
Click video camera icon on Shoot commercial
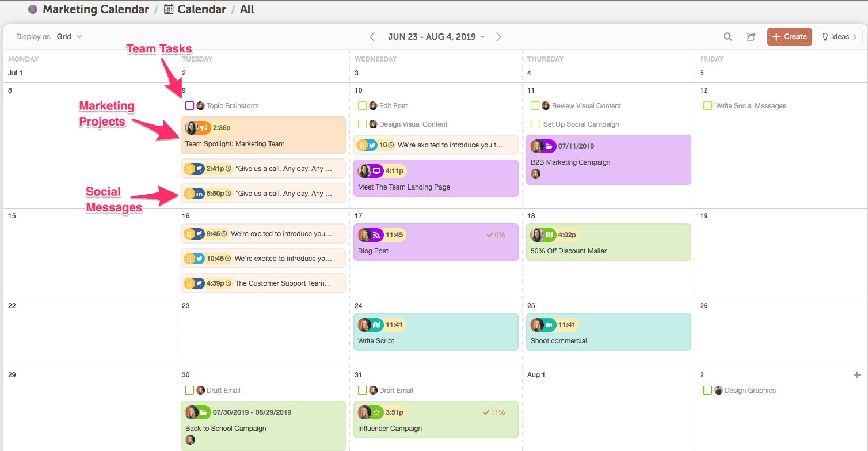click(x=549, y=325)
